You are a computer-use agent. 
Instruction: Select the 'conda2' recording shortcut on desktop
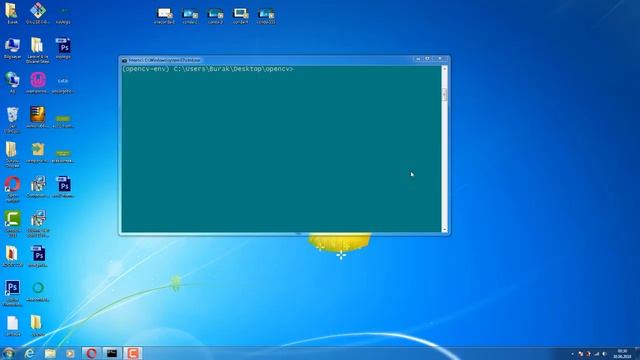pos(190,16)
